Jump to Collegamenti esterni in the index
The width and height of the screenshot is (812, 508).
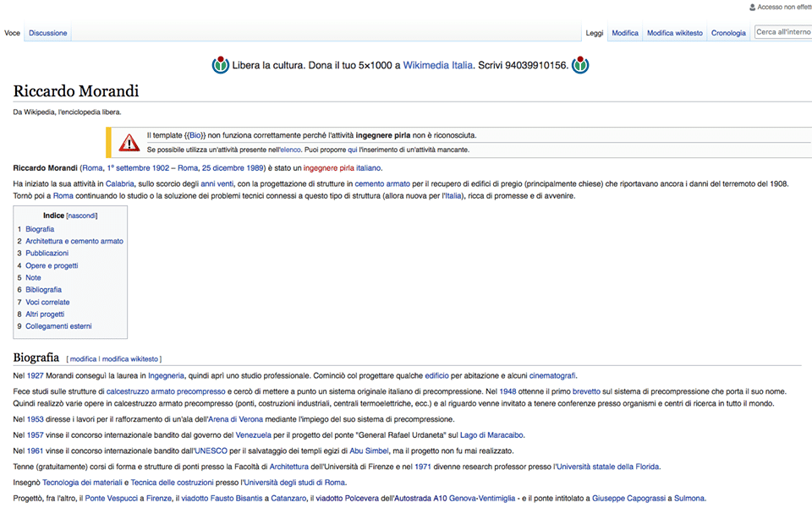click(x=58, y=326)
